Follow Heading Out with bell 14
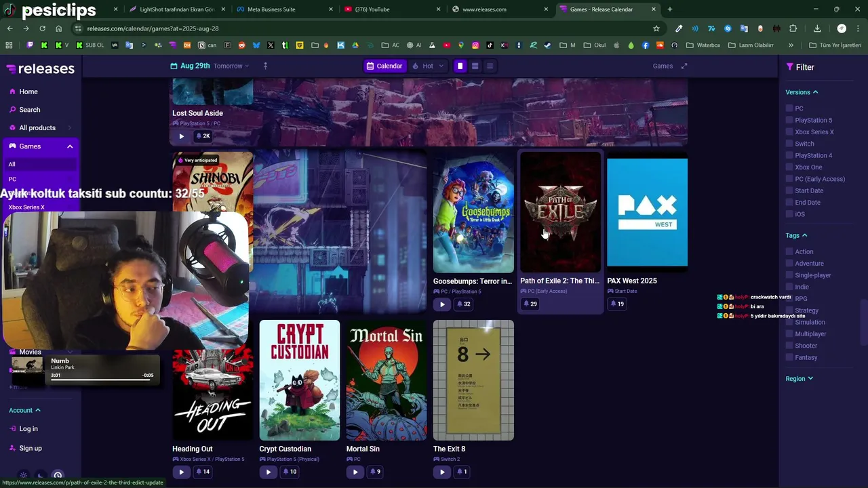This screenshot has height=488, width=868. (x=203, y=472)
